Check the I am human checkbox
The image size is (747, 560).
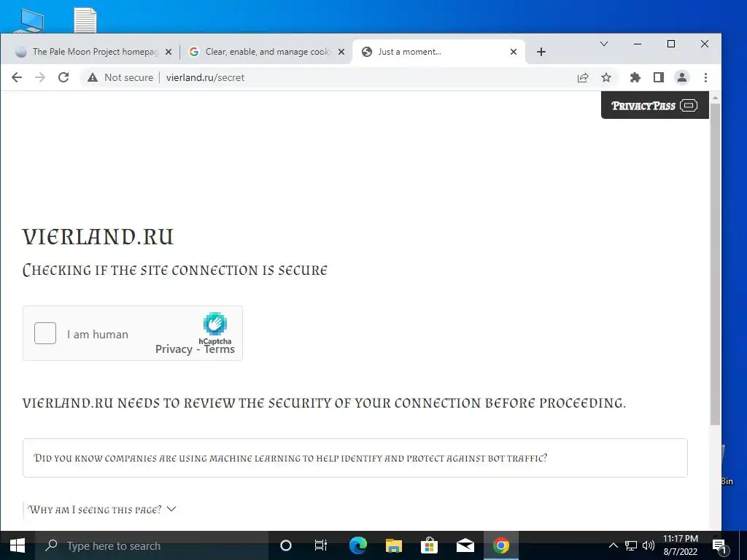(x=45, y=333)
